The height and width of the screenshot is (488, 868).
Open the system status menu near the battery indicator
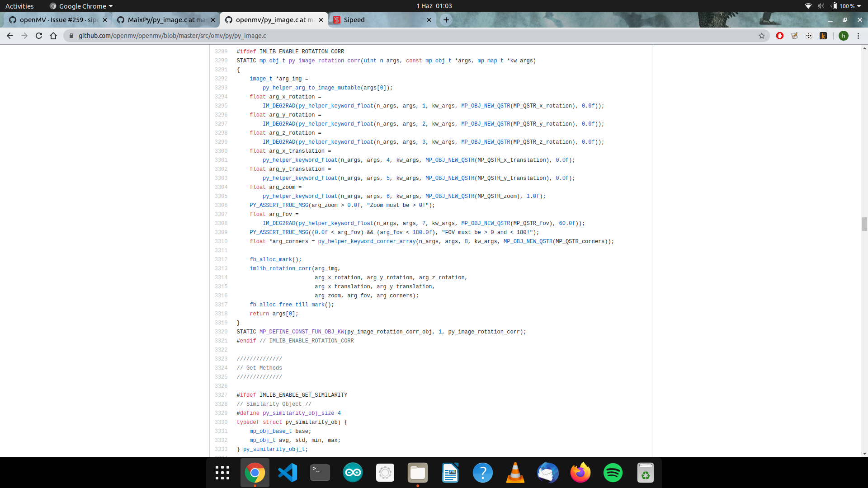coord(834,6)
